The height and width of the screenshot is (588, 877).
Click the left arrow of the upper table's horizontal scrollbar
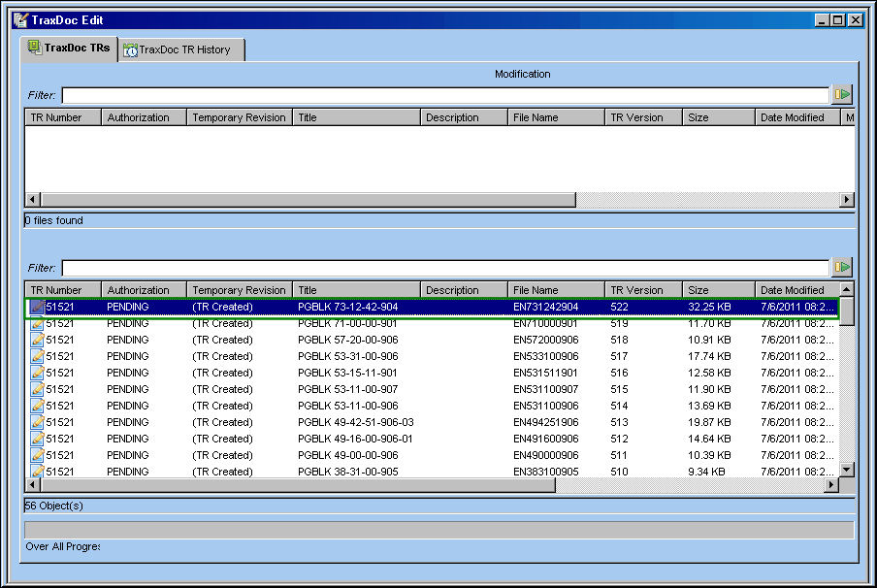[x=33, y=199]
